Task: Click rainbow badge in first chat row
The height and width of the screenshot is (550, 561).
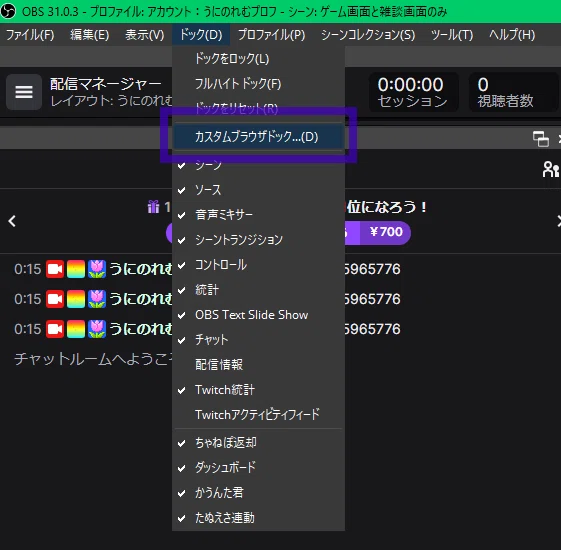Action: 76,269
